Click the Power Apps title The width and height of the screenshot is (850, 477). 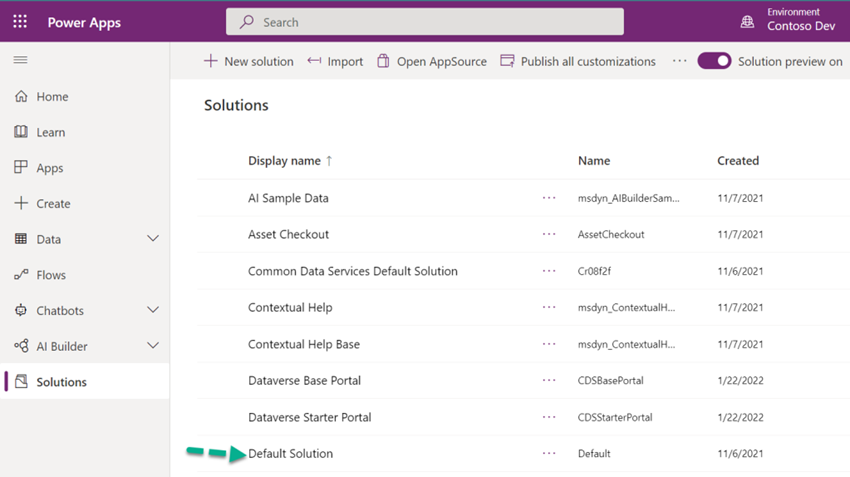(x=84, y=23)
